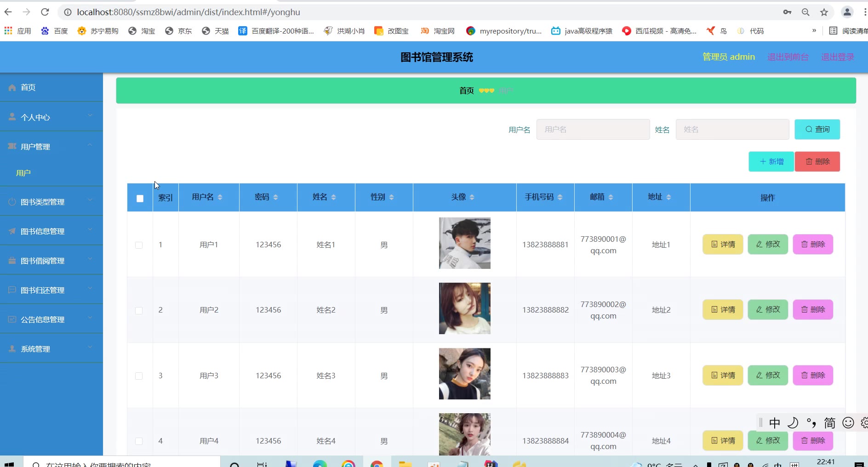Click the 查询 search button
Viewport: 868px width, 467px height.
[817, 129]
